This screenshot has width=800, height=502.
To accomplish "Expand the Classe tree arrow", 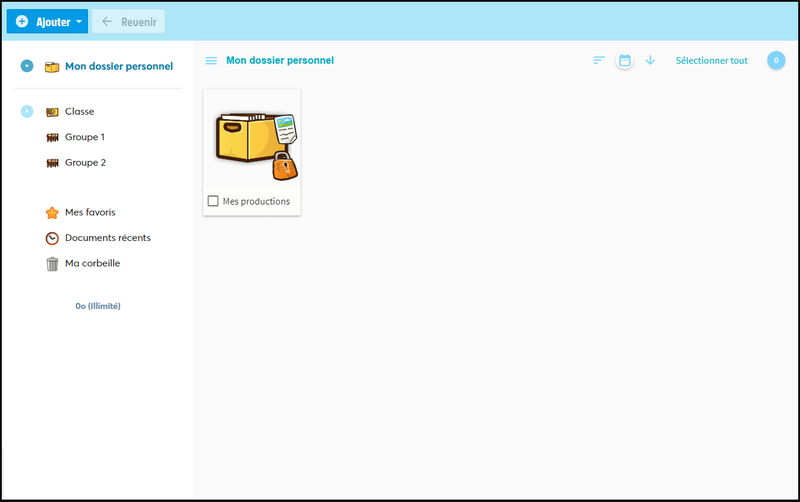I will pyautogui.click(x=27, y=112).
